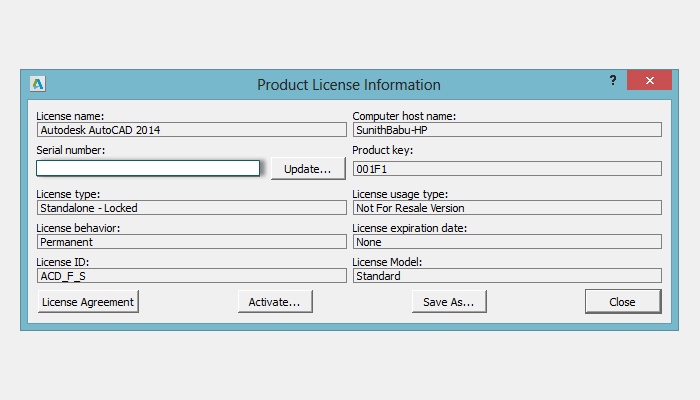Click the License type field Standalone - Locked

[192, 208]
